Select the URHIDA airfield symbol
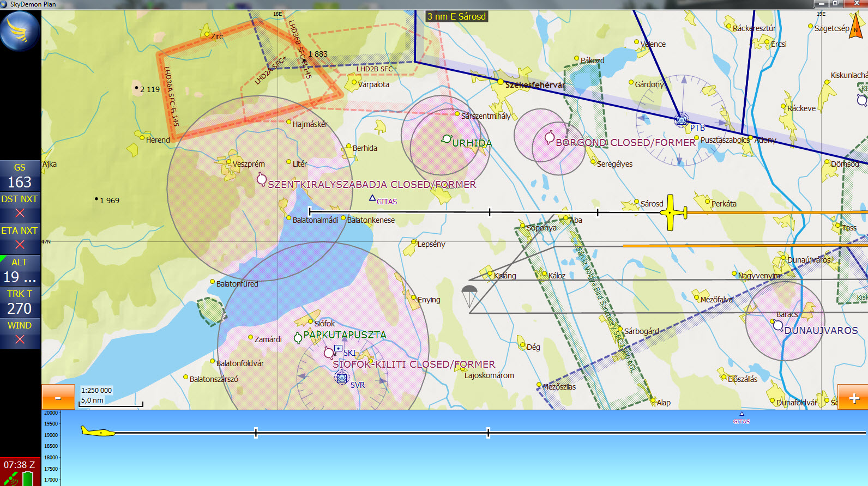868x486 pixels. pos(447,139)
